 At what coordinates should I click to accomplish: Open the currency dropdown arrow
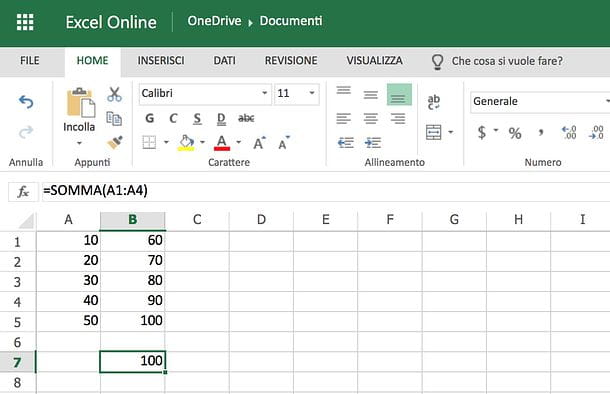coord(496,130)
